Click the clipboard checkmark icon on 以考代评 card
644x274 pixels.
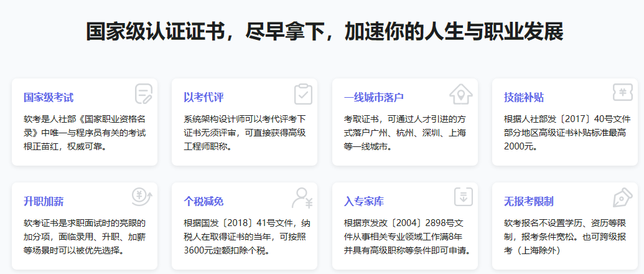(x=303, y=94)
